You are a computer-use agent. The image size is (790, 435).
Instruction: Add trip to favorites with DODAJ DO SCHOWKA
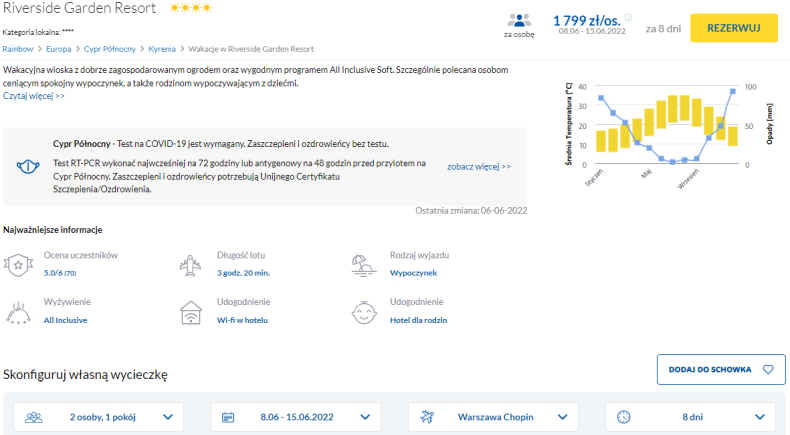click(720, 369)
